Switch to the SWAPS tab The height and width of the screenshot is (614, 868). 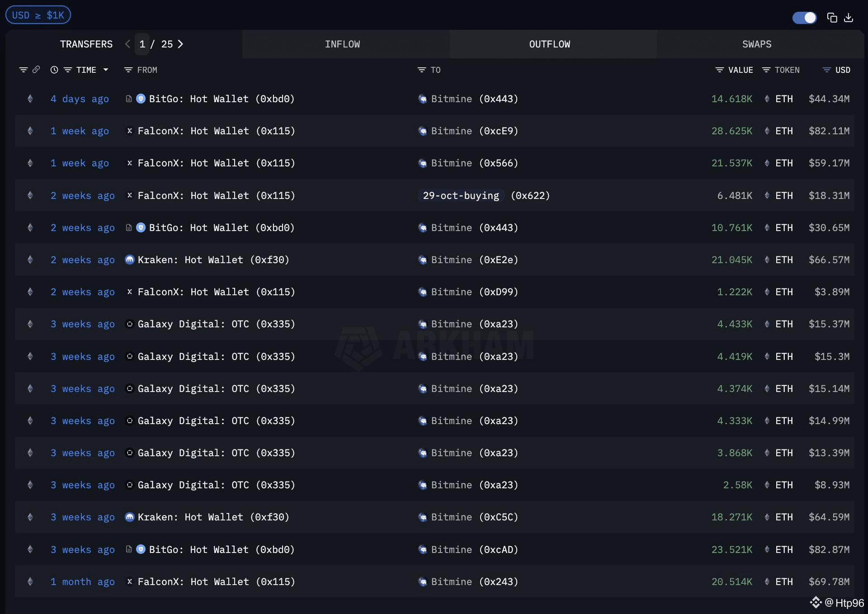[756, 44]
